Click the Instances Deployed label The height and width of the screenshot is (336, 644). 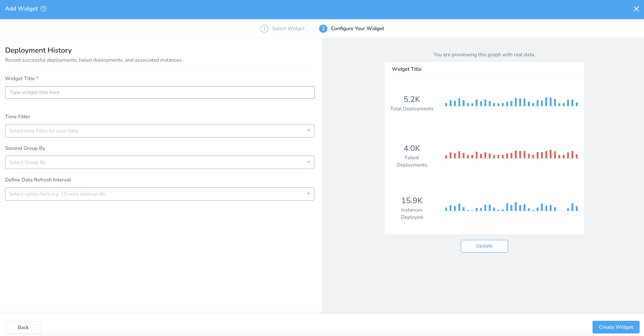[x=412, y=213]
